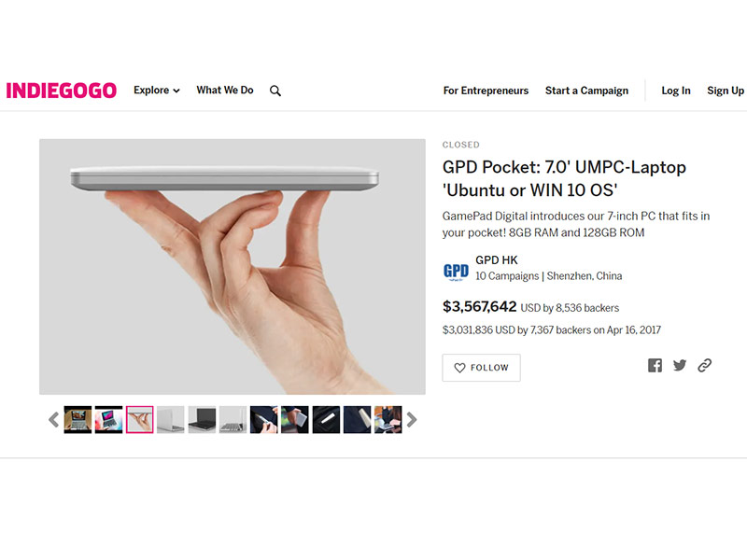Image resolution: width=747 pixels, height=560 pixels.
Task: Expand the Explore dropdown menu
Action: point(156,91)
